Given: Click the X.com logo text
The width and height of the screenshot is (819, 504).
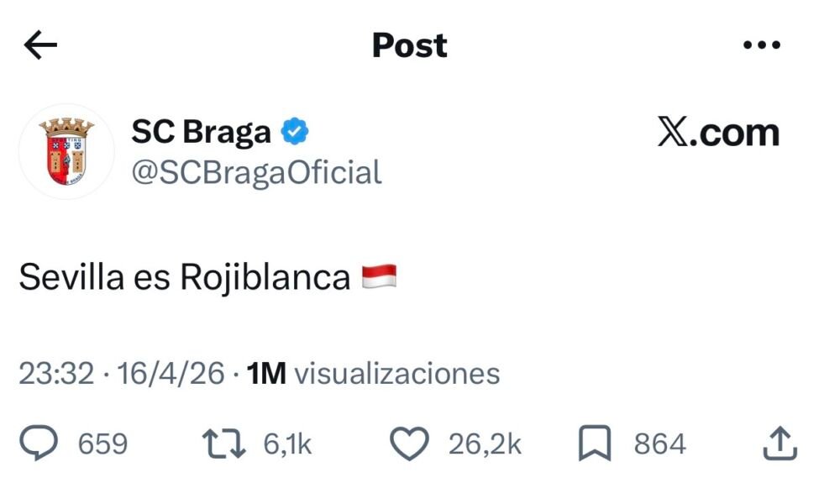Looking at the screenshot, I should tap(718, 133).
